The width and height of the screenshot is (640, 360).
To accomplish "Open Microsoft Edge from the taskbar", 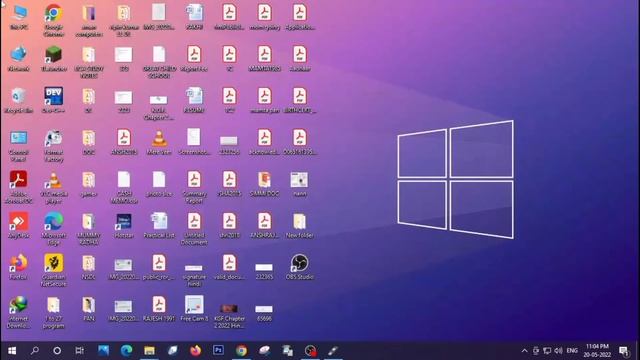I will (126, 351).
